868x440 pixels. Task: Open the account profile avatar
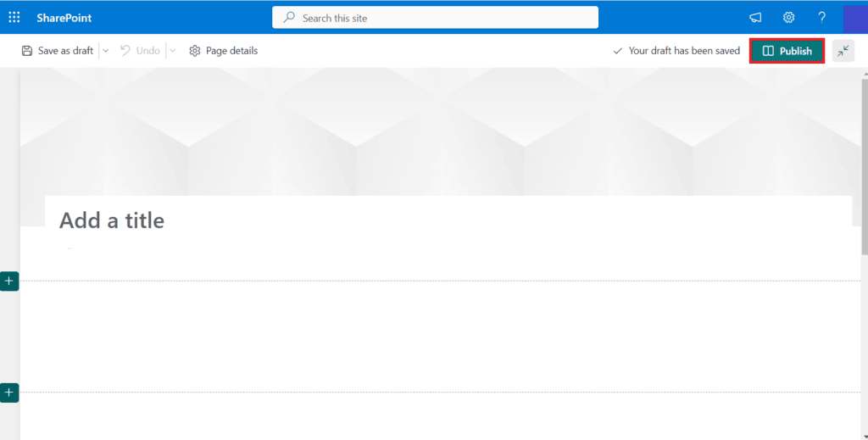854,18
